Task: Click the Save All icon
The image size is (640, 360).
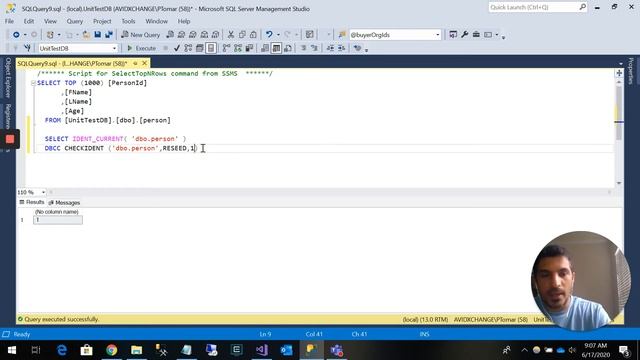Action: 109,35
